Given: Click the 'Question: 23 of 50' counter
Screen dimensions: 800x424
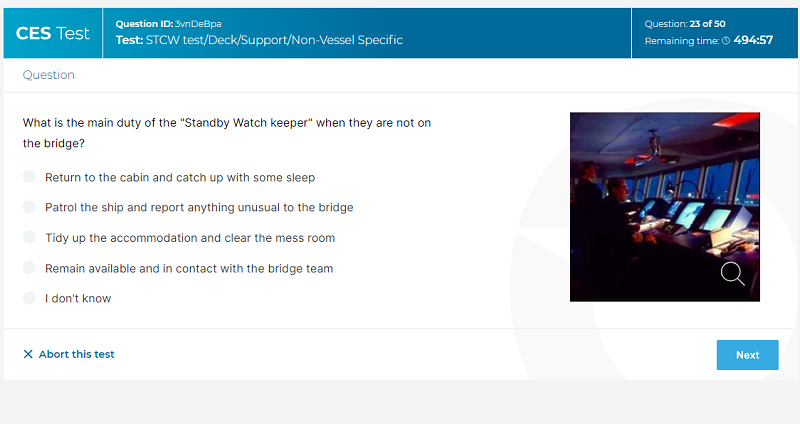Looking at the screenshot, I should click(685, 23).
